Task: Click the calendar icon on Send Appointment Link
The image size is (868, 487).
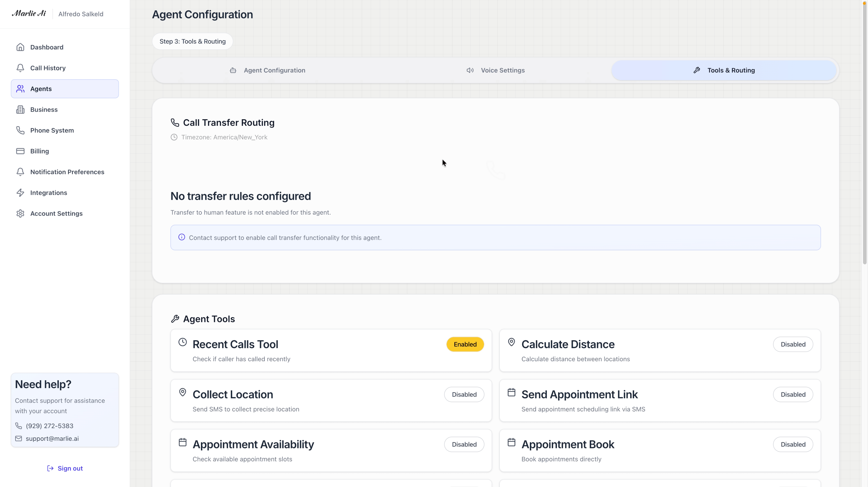Action: [512, 392]
